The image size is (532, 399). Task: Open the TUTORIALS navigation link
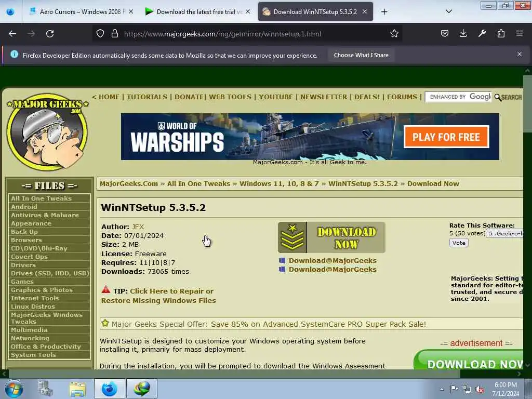(x=147, y=97)
